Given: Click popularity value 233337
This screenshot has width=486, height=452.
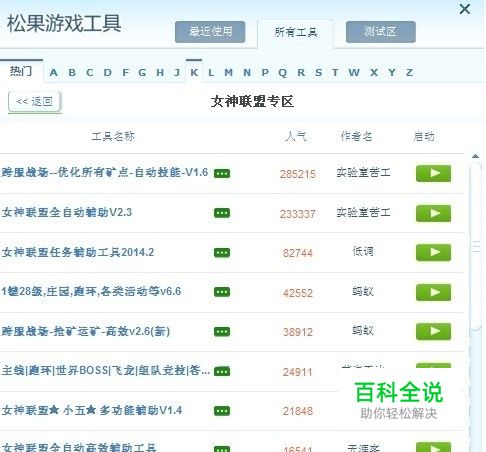Looking at the screenshot, I should click(298, 214).
